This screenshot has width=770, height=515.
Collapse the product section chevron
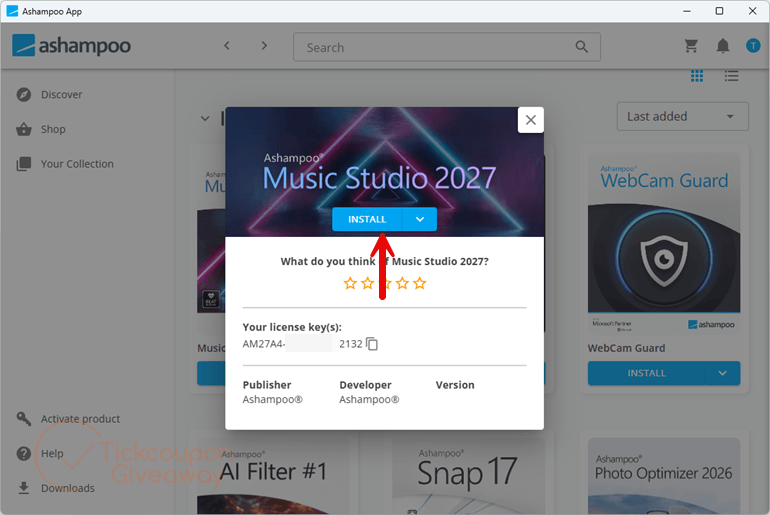click(205, 118)
